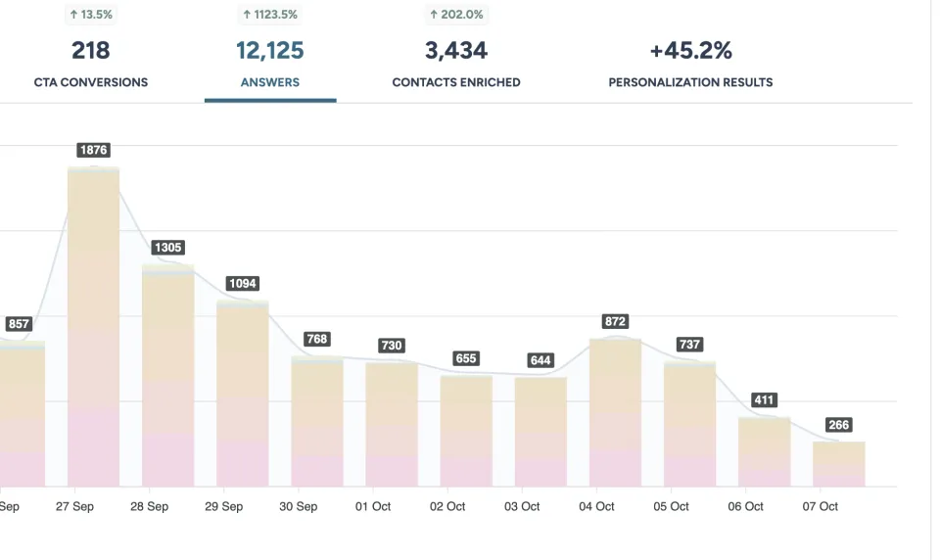The width and height of the screenshot is (940, 560).
Task: Click the 03 Oct axis label
Action: click(x=522, y=506)
